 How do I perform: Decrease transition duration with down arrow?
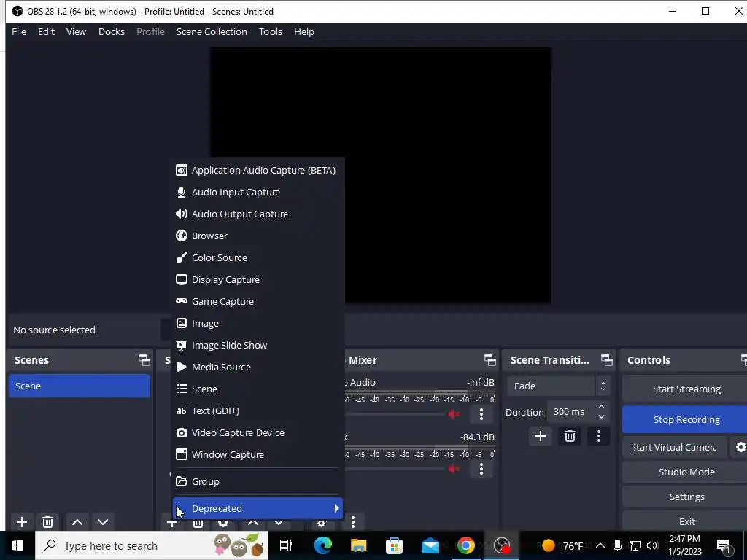pos(601,417)
